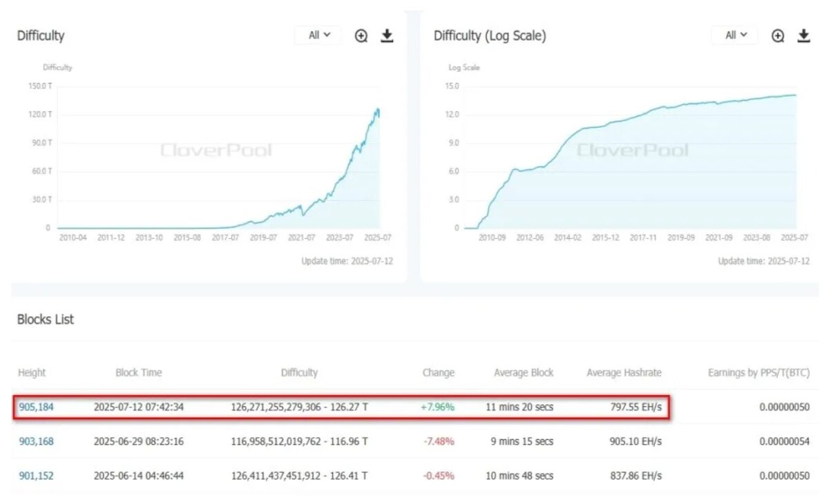Zoom into the Difficulty chart

click(361, 36)
